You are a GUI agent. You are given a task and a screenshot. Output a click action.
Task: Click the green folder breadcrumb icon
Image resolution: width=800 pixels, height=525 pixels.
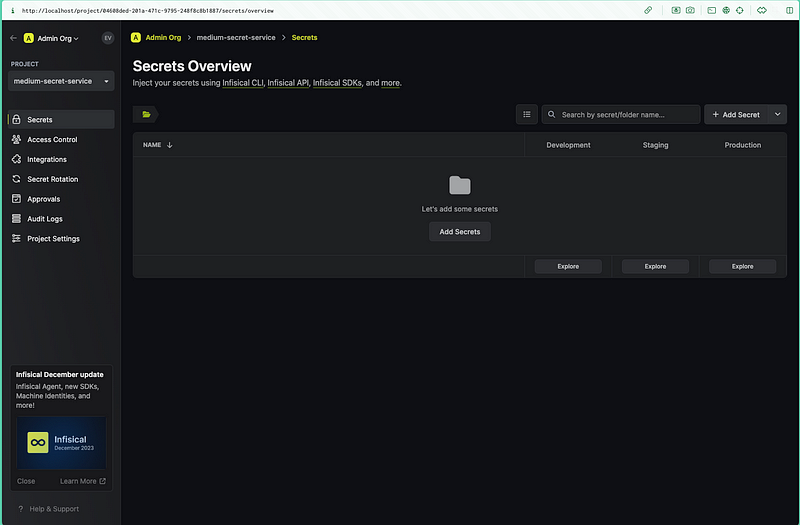coord(146,115)
